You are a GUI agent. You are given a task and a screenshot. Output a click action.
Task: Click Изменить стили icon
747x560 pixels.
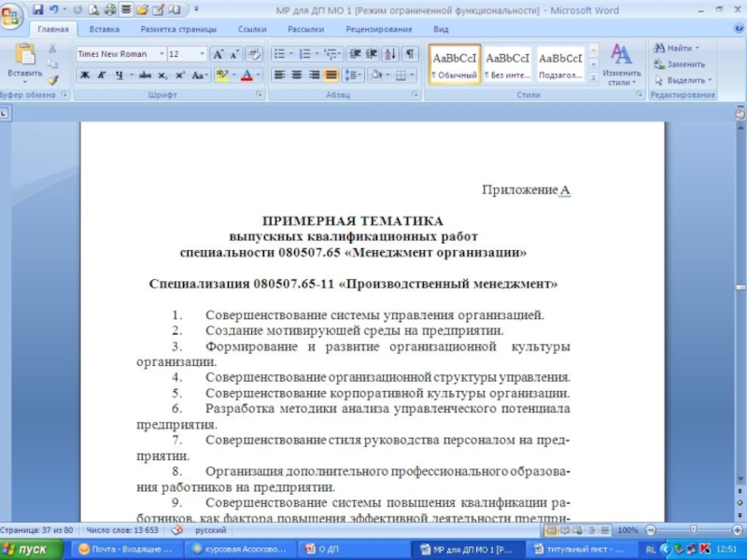pos(621,63)
